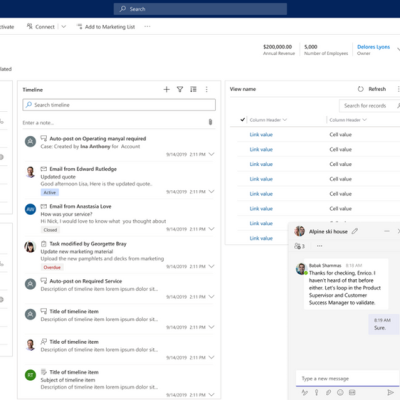Click Email from Anastasia Love title
Screen dimensions: 400x400
pyautogui.click(x=80, y=207)
